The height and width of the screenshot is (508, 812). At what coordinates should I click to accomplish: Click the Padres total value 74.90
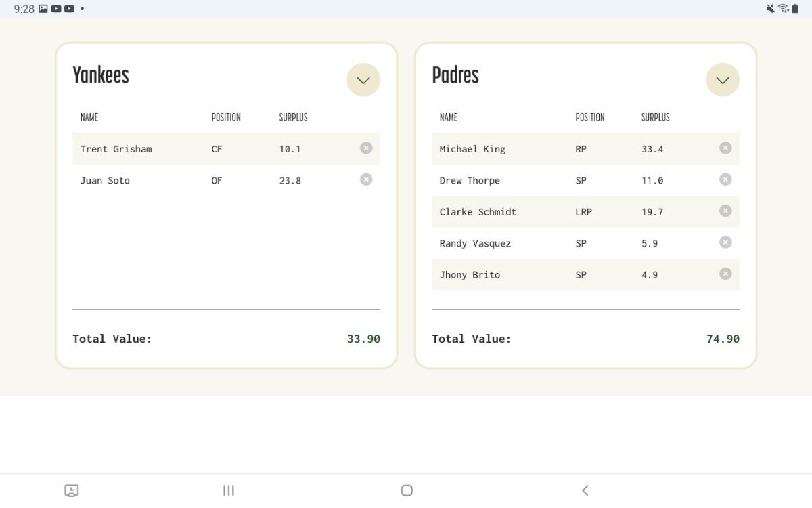point(723,339)
